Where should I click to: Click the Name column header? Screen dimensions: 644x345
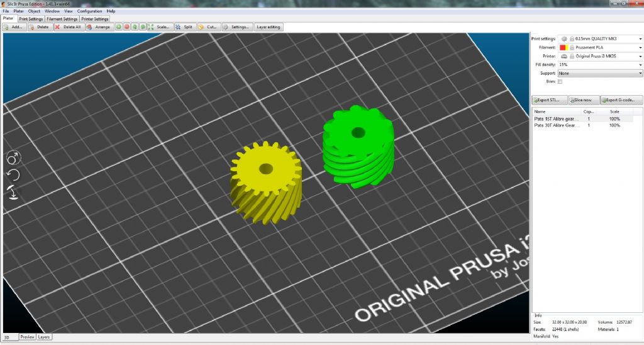[x=557, y=111]
